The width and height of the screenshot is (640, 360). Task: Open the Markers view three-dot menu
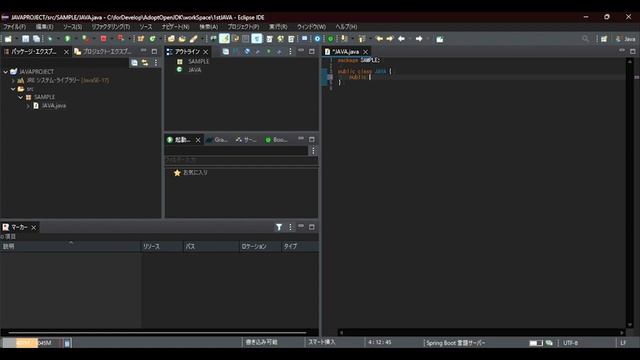coord(290,227)
